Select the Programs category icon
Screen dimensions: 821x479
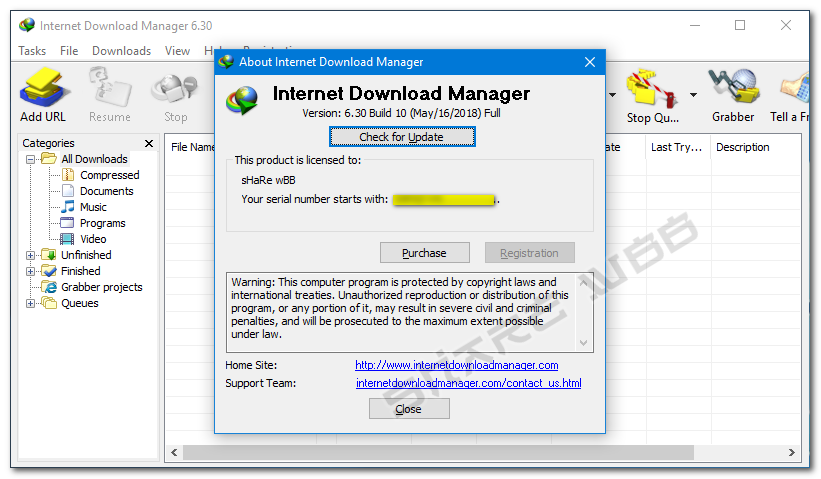click(x=68, y=223)
